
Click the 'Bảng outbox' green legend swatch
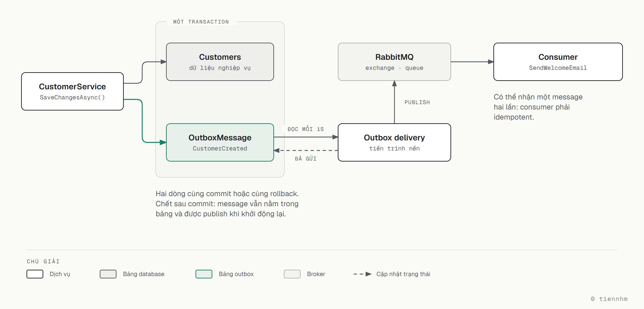[x=204, y=274]
